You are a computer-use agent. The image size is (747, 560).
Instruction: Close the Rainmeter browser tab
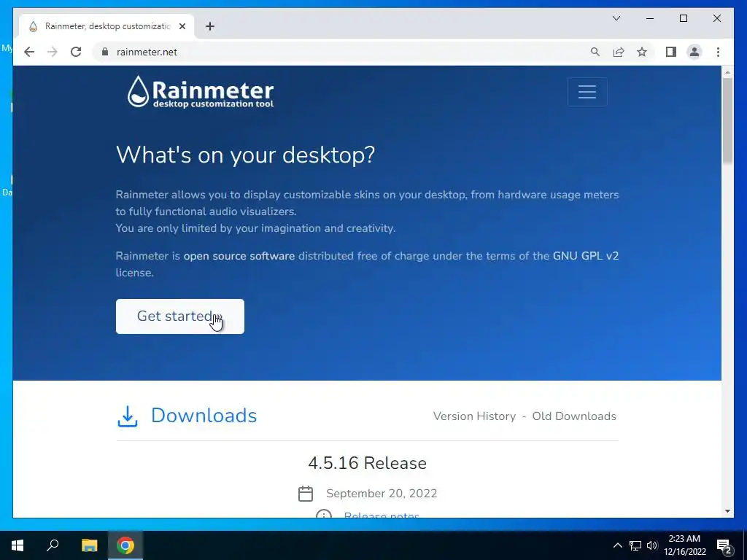182,26
